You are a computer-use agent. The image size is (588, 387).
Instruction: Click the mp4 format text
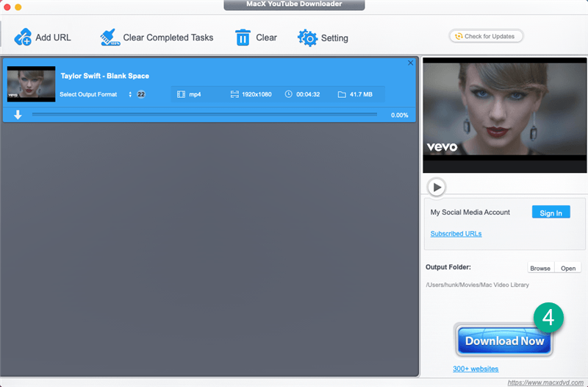(195, 95)
